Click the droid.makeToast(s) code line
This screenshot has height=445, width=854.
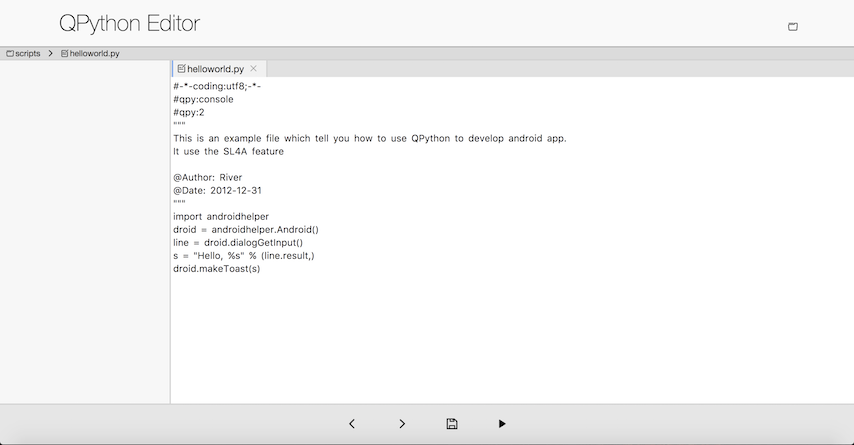pyautogui.click(x=216, y=268)
